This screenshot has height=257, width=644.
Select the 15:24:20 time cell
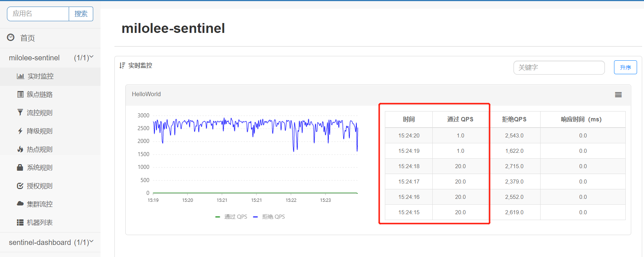pos(409,136)
